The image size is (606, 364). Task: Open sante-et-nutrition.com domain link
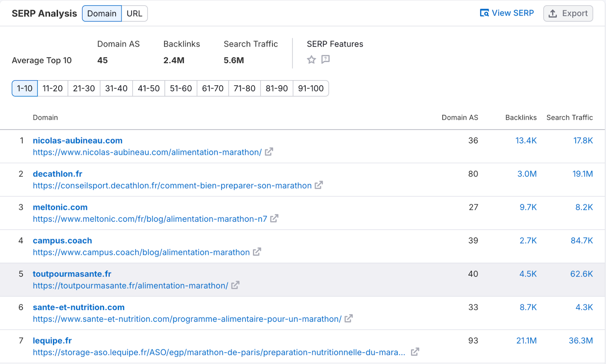pos(79,307)
